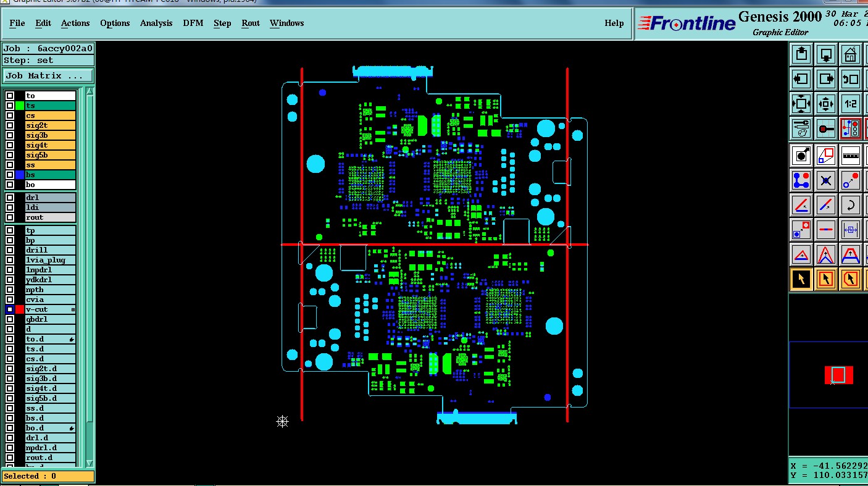
Task: Select the 'sig4t.d' layer name
Action: [x=51, y=388]
